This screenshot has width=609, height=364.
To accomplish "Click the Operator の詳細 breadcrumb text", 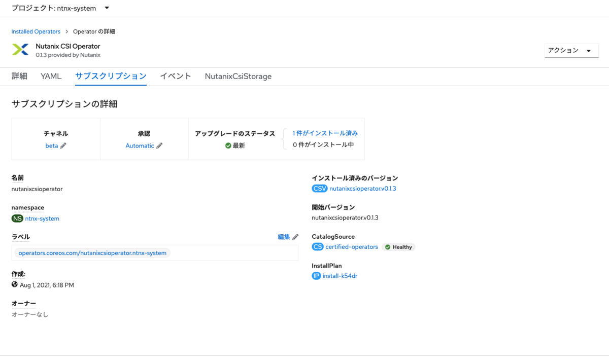I will tap(94, 31).
